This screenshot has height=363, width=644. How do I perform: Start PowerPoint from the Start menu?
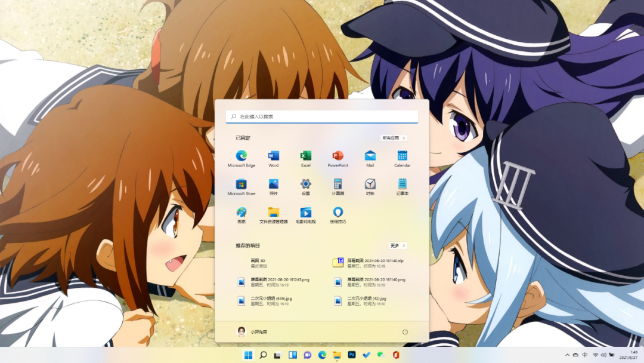click(338, 156)
